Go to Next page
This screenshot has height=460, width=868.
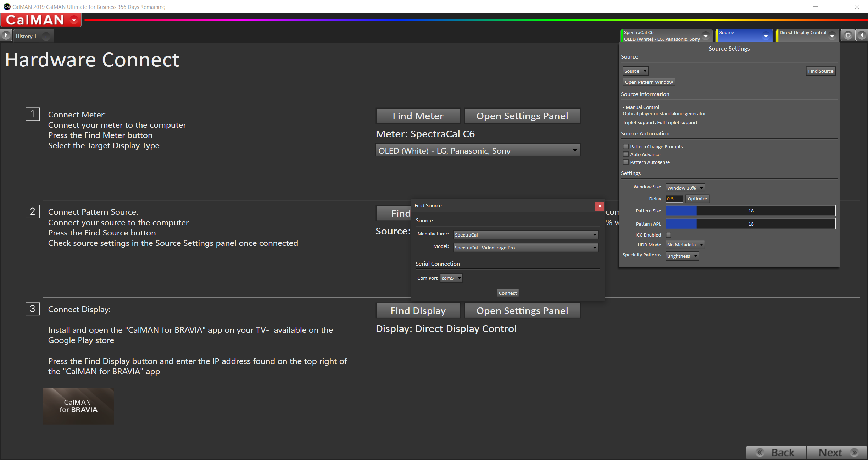[837, 453]
